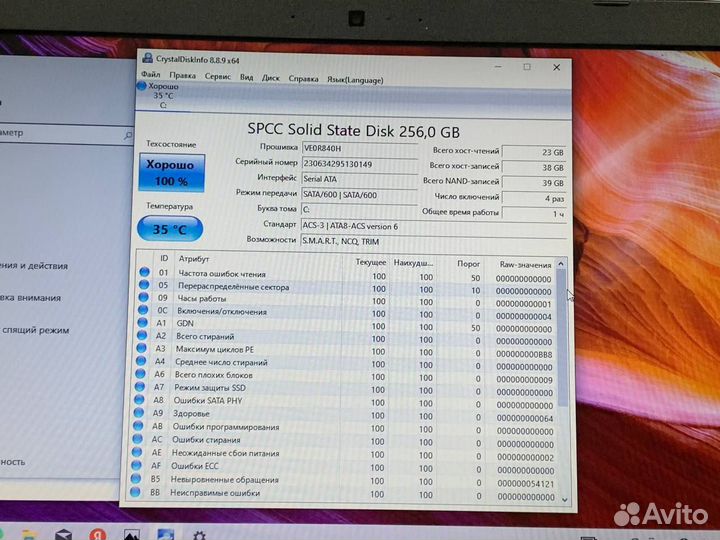Click status icon for Неожиданные сбои питания
This screenshot has width=720, height=540.
pyautogui.click(x=137, y=452)
